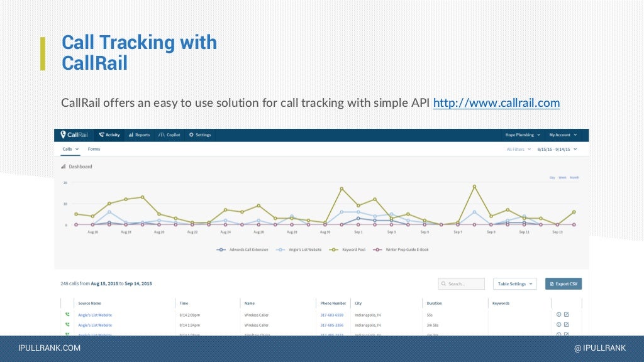Open the All Filters dropdown

518,150
